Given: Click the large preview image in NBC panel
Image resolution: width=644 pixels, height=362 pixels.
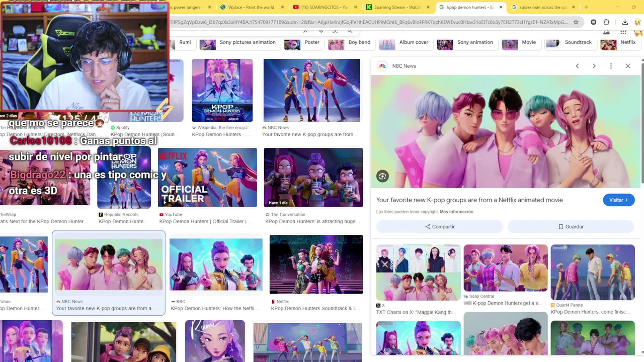Looking at the screenshot, I should click(505, 132).
